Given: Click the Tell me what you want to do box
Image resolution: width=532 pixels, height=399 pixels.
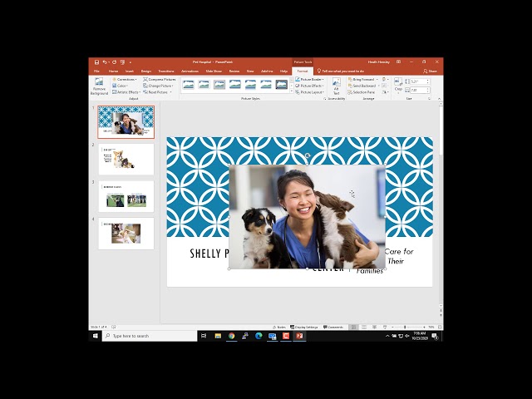Looking at the screenshot, I should (342, 71).
